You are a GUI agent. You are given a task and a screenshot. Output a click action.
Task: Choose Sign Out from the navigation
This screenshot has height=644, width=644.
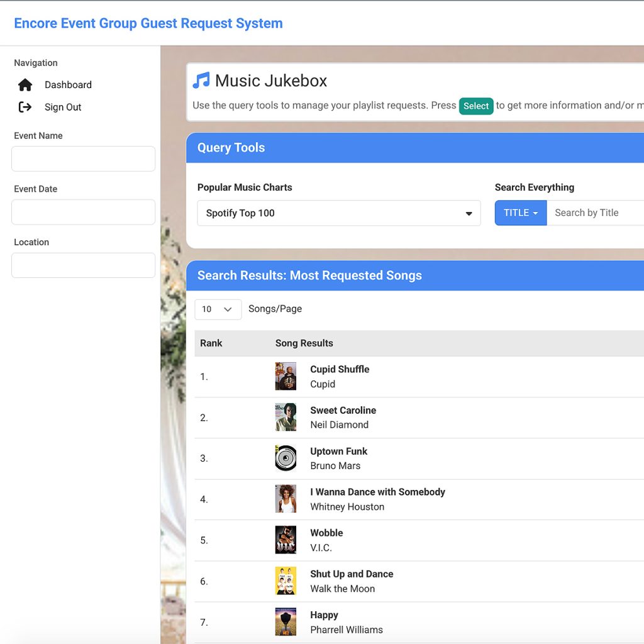click(x=63, y=107)
